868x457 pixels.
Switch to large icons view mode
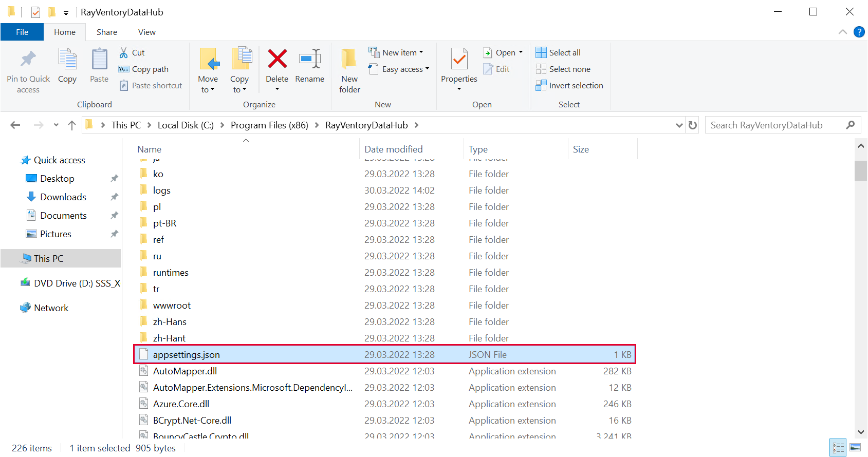tap(855, 448)
